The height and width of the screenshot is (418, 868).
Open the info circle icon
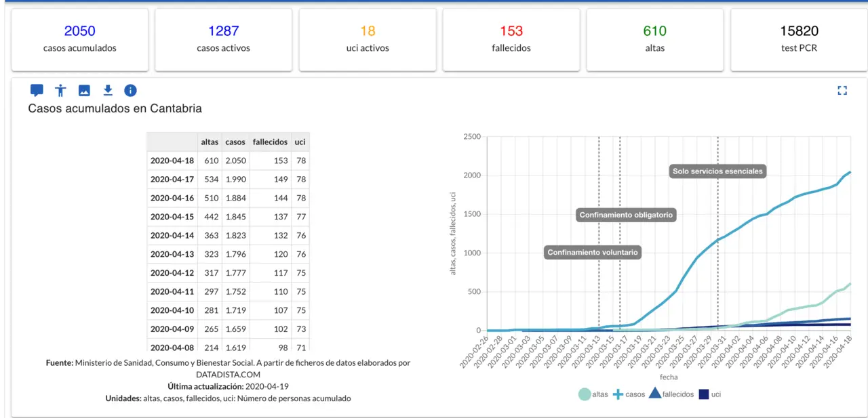point(130,90)
